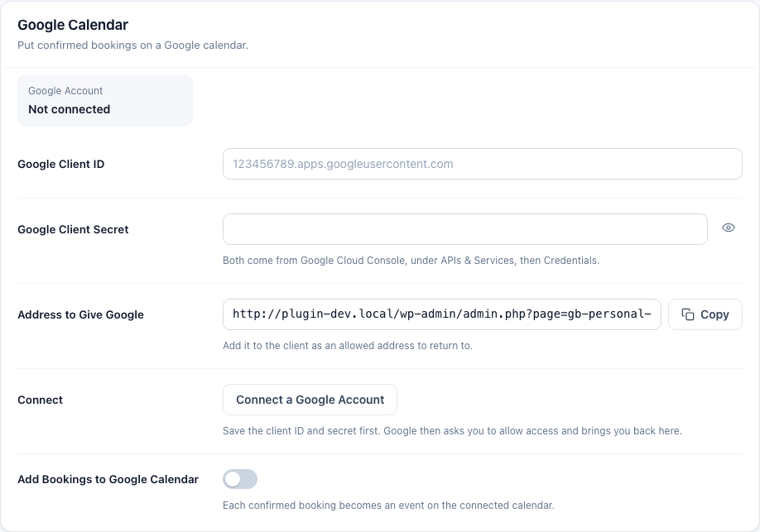
Task: Click 'Each confirmed booking becomes an event' text
Action: tap(388, 506)
